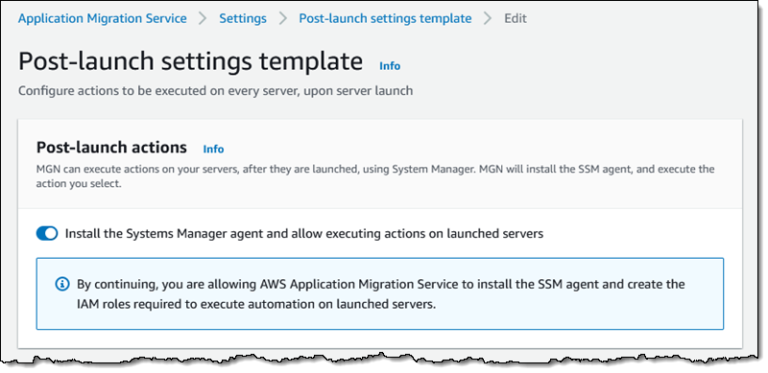Click the empty area right of the toggle label

(632, 233)
